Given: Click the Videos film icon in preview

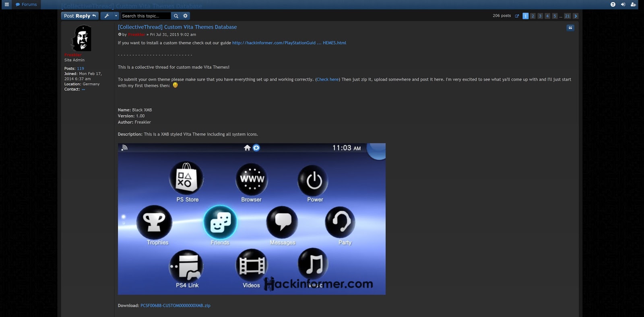Looking at the screenshot, I should point(252,265).
